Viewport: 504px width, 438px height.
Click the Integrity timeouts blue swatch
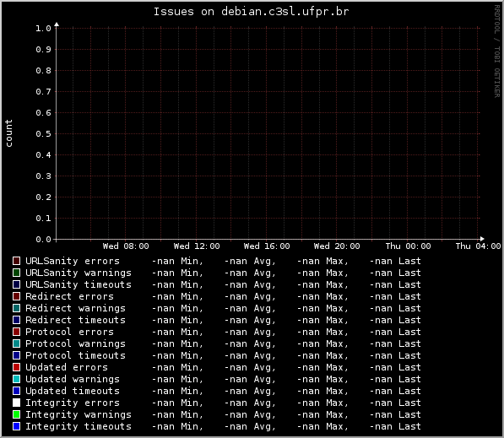(16, 426)
